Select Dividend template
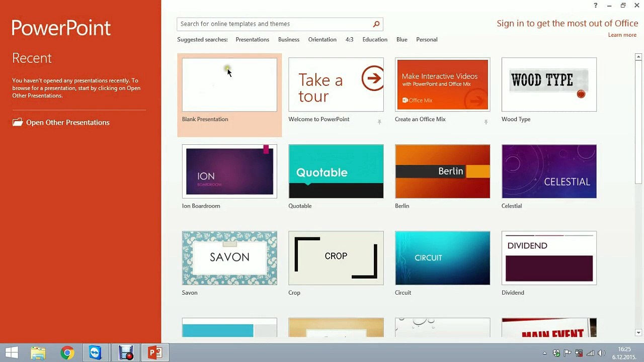The width and height of the screenshot is (644, 362). [x=549, y=258]
